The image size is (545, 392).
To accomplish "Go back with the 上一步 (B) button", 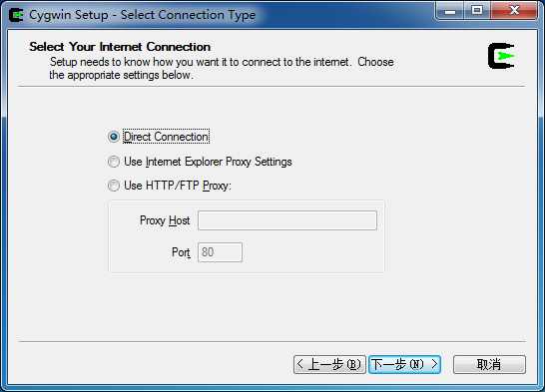I will point(329,365).
